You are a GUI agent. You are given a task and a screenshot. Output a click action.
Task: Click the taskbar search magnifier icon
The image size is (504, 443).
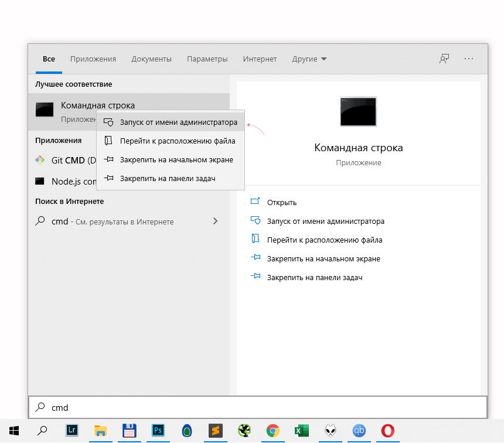[42, 431]
